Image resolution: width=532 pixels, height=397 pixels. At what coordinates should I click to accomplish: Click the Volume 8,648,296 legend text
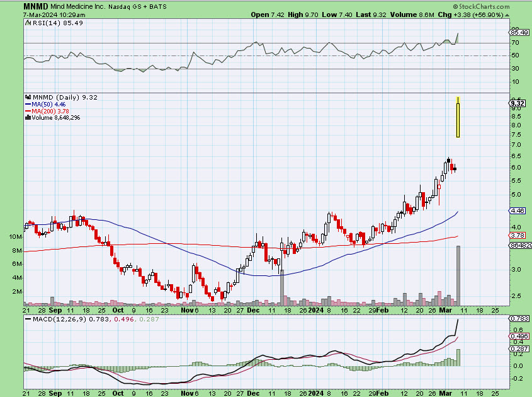pyautogui.click(x=56, y=117)
